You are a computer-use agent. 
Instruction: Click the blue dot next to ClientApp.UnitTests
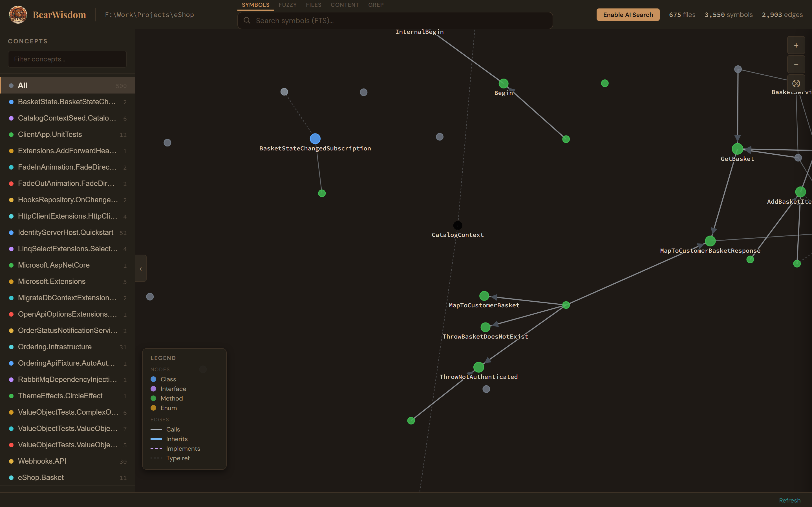pos(11,134)
